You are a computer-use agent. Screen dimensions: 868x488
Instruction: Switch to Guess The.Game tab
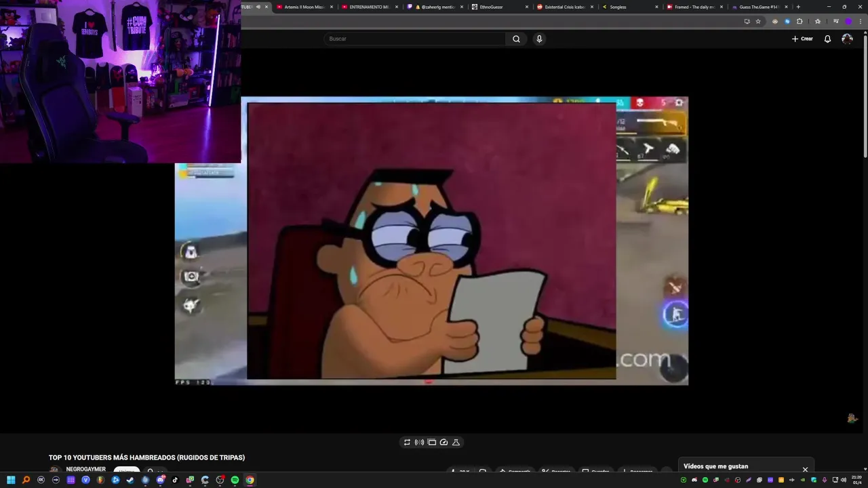point(761,7)
